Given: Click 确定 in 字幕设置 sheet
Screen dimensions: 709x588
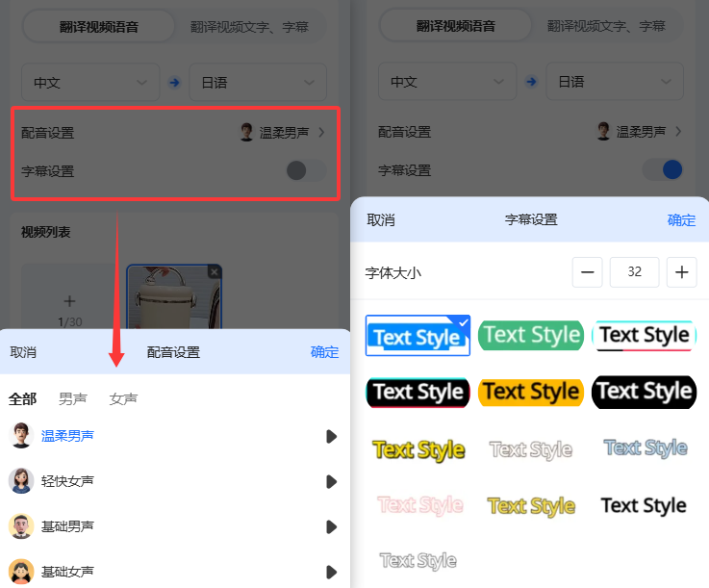Looking at the screenshot, I should coord(681,220).
